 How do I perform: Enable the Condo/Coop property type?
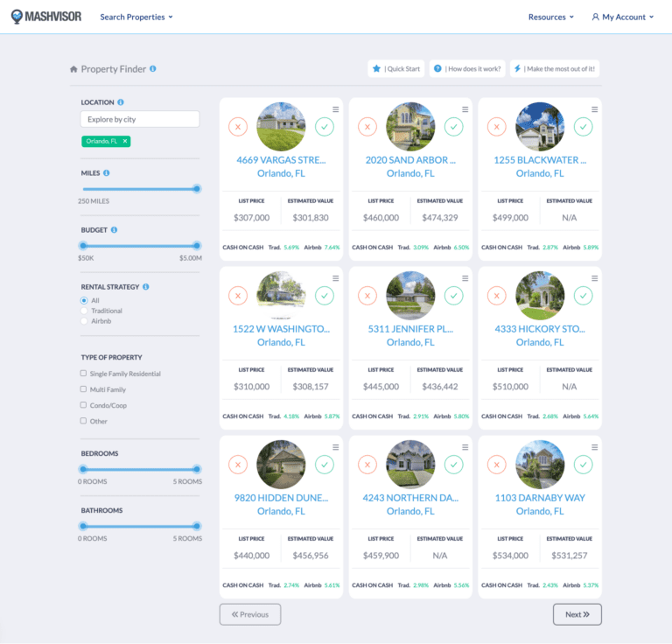point(83,405)
